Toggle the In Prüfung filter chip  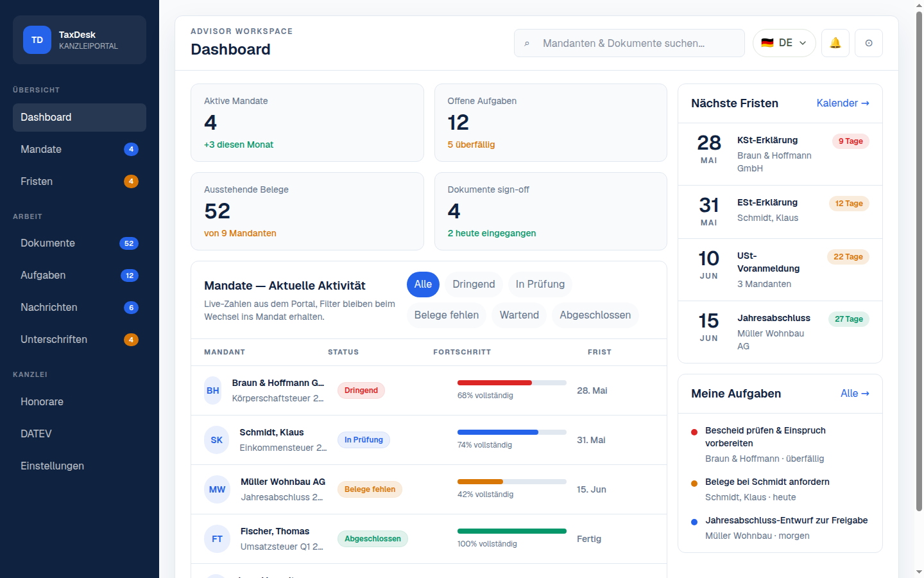540,285
